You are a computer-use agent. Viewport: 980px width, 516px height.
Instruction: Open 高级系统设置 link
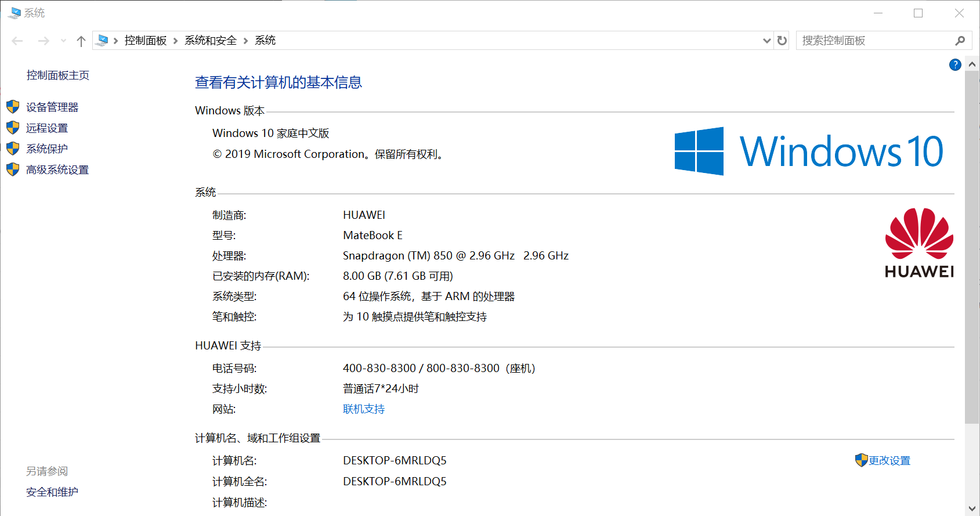point(57,170)
